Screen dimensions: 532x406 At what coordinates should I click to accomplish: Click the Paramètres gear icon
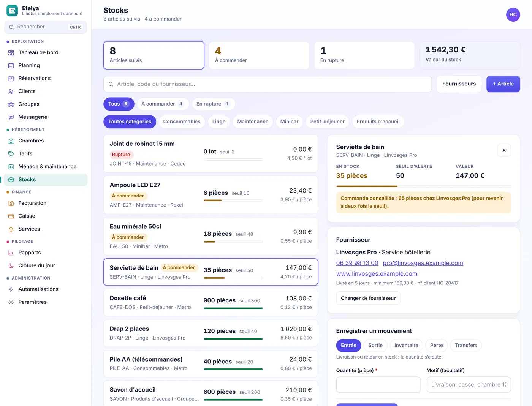(x=11, y=302)
